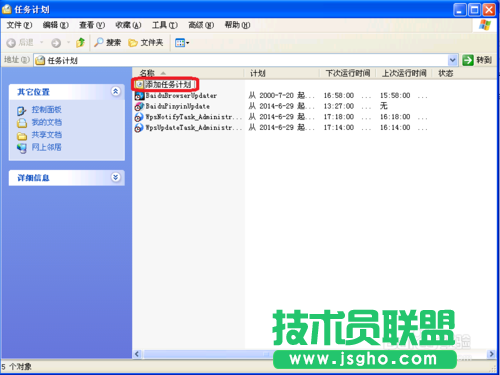Click the 15:58:00 last run time
The image size is (500, 375).
[395, 96]
